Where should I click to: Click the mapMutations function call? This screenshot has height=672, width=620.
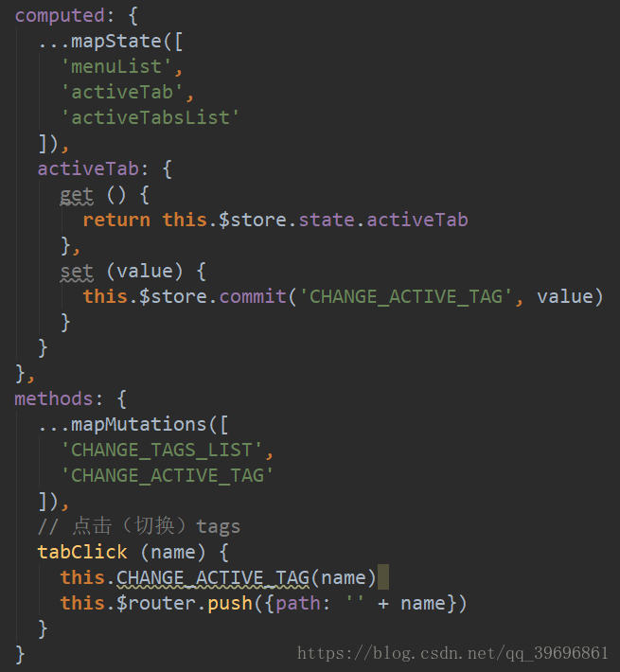[139, 425]
